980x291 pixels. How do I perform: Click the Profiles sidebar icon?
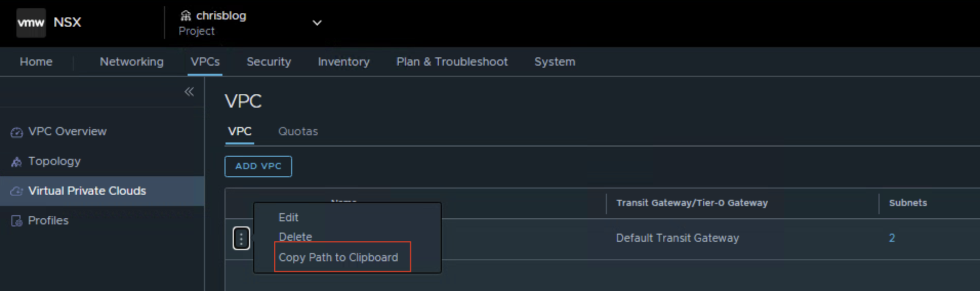(x=16, y=221)
